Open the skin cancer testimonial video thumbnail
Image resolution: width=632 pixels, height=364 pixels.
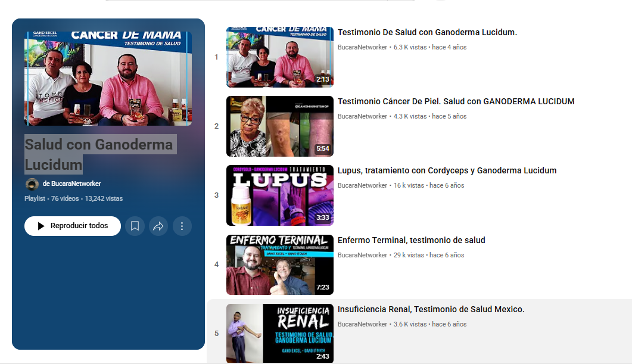(280, 126)
